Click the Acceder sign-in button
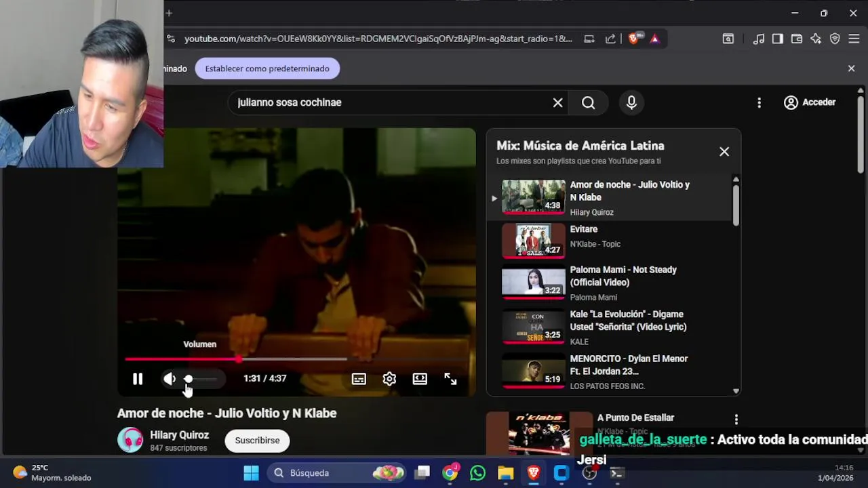 (x=810, y=102)
